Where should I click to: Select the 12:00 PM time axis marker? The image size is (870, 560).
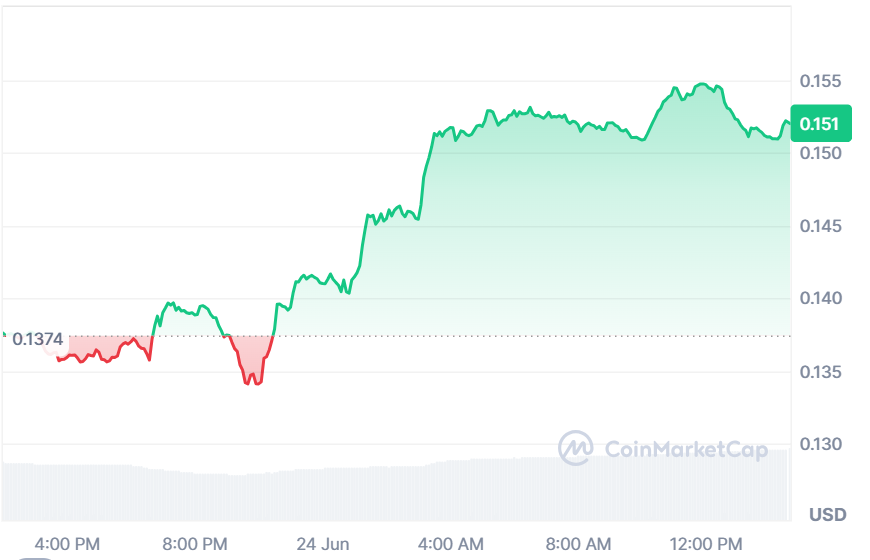point(706,544)
